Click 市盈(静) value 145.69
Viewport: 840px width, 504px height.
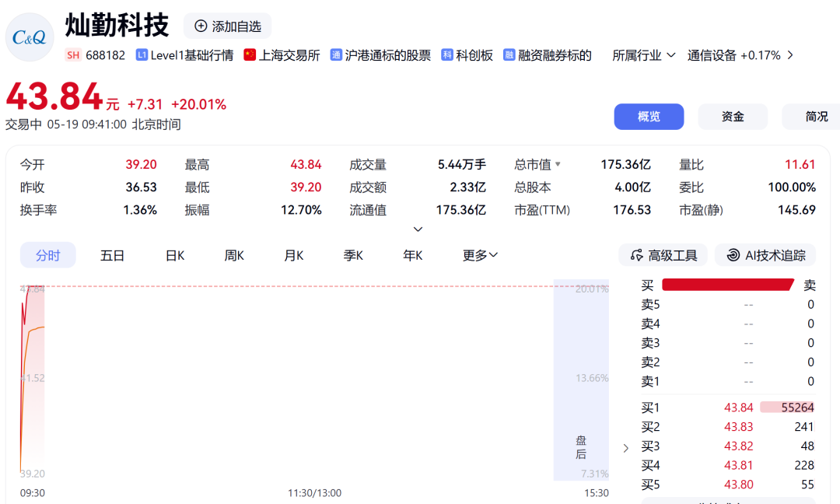796,210
